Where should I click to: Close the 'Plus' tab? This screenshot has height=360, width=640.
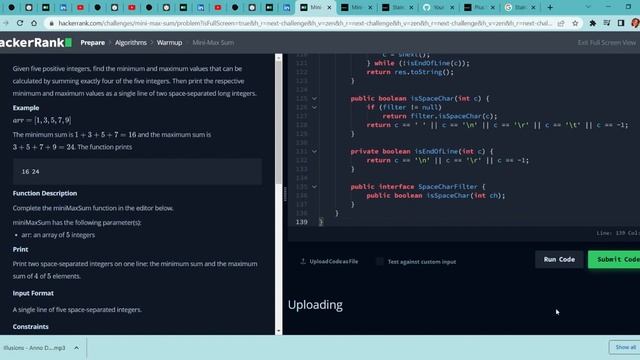[x=493, y=7]
